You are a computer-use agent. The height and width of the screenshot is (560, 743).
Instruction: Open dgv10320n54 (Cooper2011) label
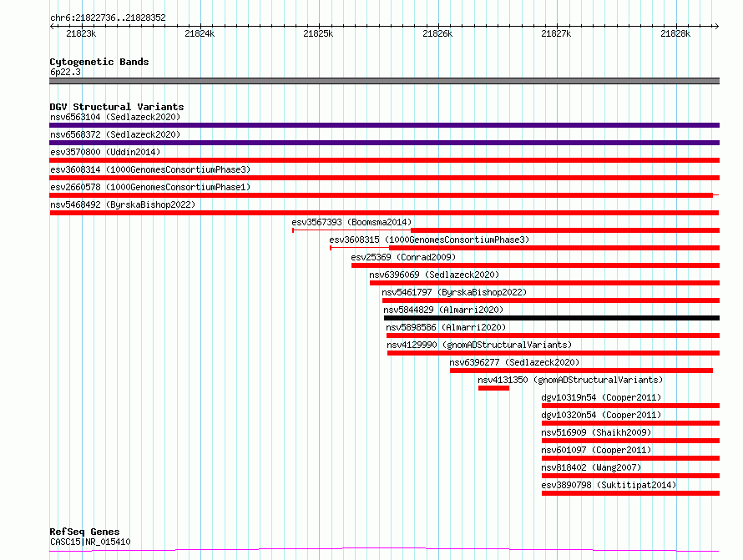tap(601, 415)
